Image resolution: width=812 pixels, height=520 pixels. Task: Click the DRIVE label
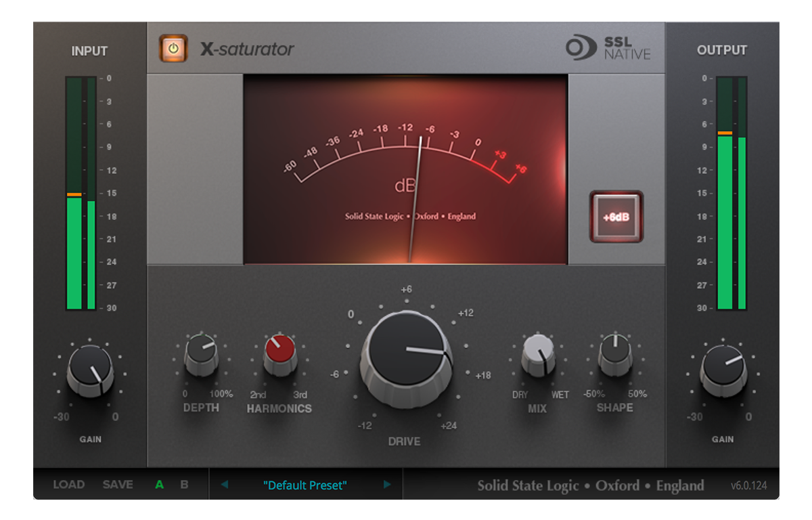404,441
